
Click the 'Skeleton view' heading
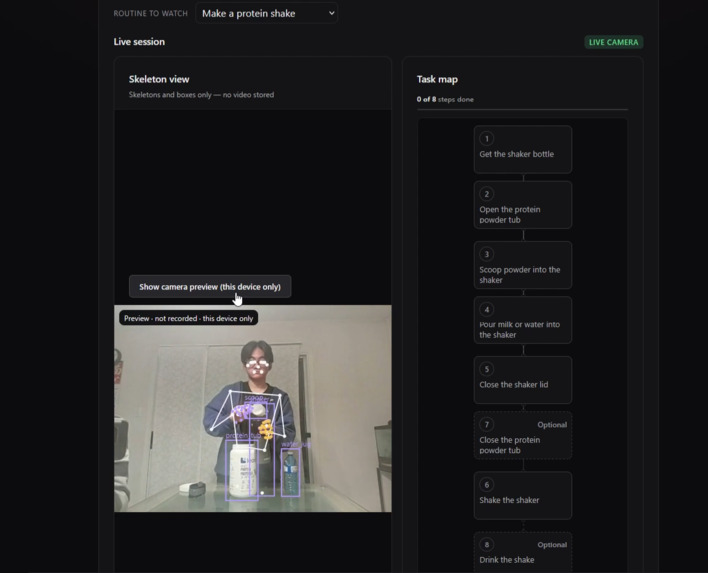pos(159,79)
